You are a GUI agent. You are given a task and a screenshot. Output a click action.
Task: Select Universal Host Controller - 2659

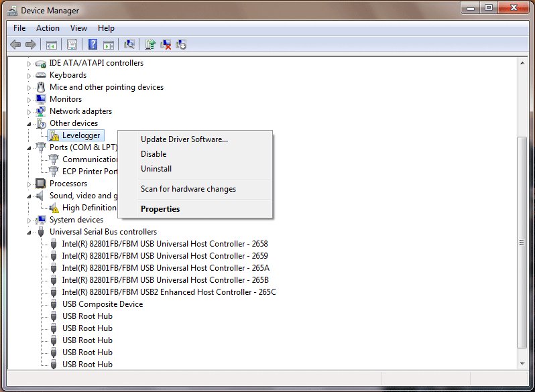[x=165, y=256]
